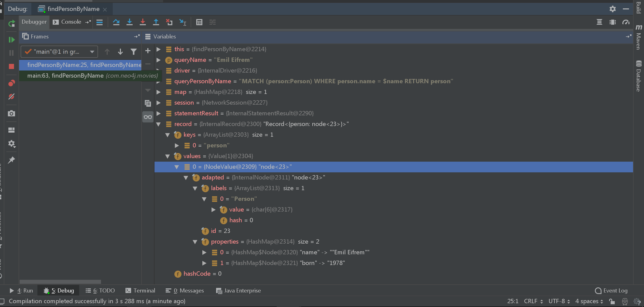Pin the debug tab

(x=11, y=160)
